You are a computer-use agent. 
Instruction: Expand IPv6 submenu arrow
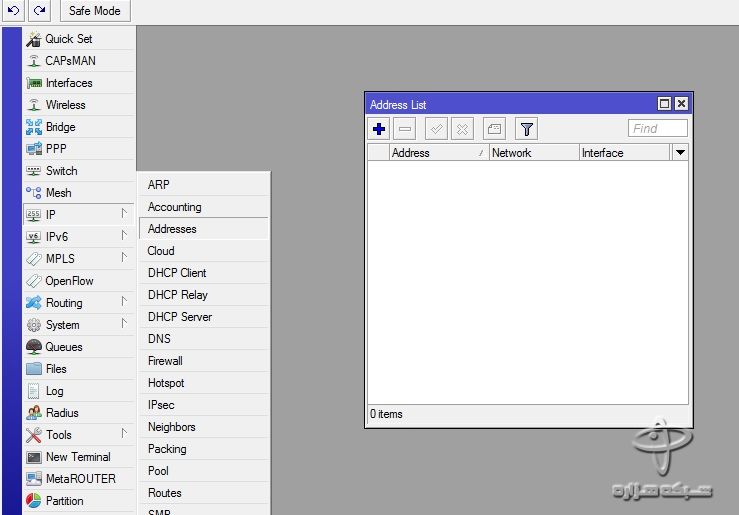coord(124,235)
